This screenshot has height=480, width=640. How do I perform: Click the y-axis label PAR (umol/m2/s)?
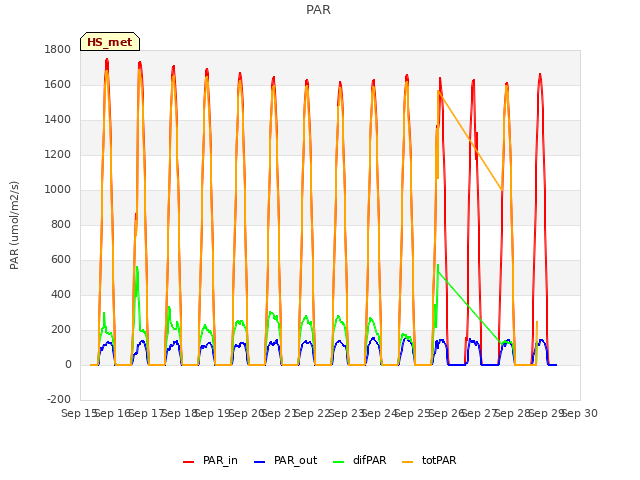pyautogui.click(x=14, y=225)
